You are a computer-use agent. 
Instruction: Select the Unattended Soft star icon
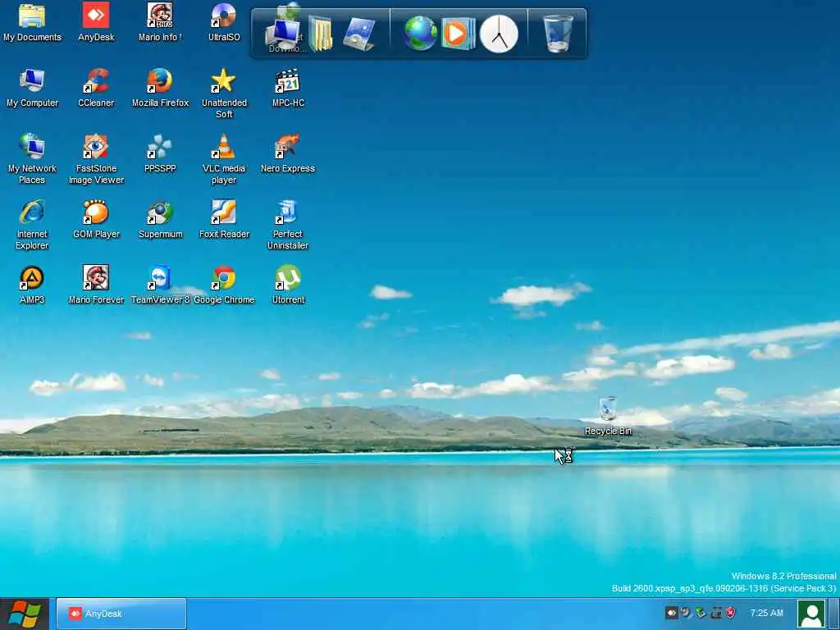[224, 94]
